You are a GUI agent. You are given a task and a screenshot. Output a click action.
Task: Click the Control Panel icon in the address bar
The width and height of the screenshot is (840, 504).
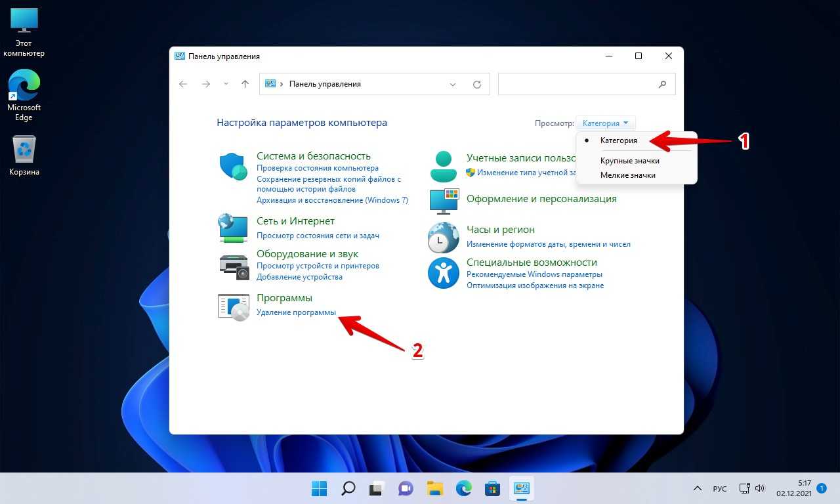tap(270, 84)
